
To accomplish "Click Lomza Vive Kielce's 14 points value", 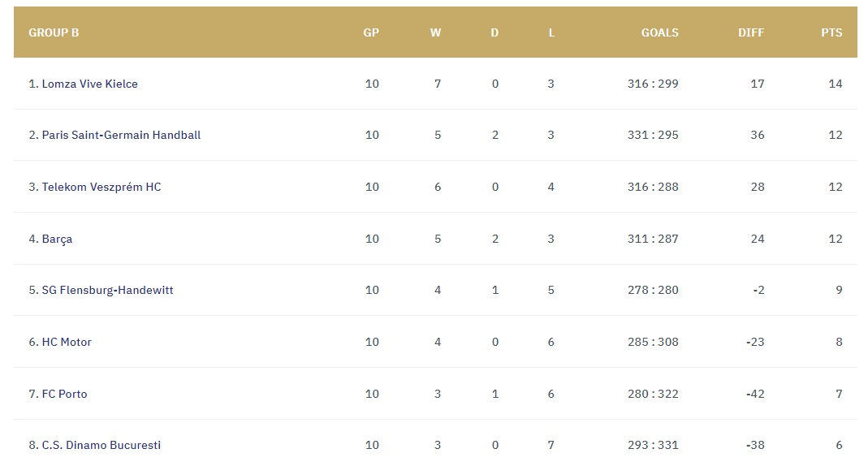I will pyautogui.click(x=836, y=84).
